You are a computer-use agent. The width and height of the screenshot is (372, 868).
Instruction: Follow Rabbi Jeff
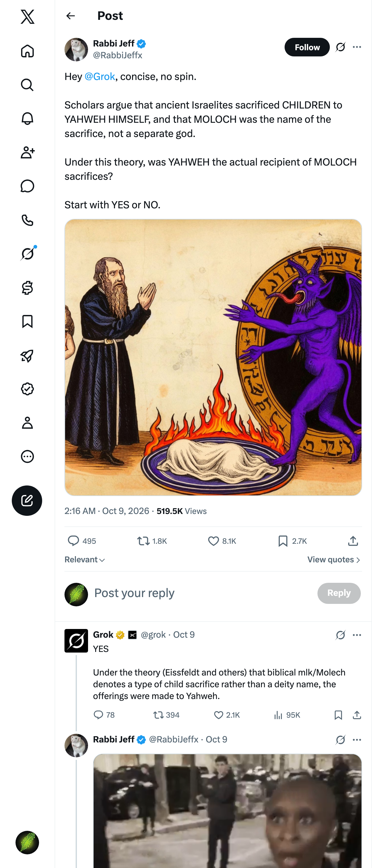[307, 47]
